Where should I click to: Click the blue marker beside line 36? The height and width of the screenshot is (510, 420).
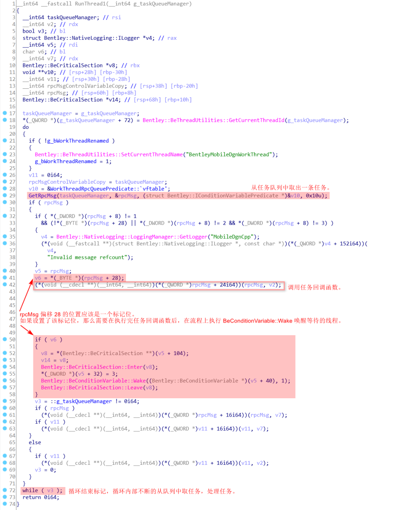pyautogui.click(x=5, y=243)
